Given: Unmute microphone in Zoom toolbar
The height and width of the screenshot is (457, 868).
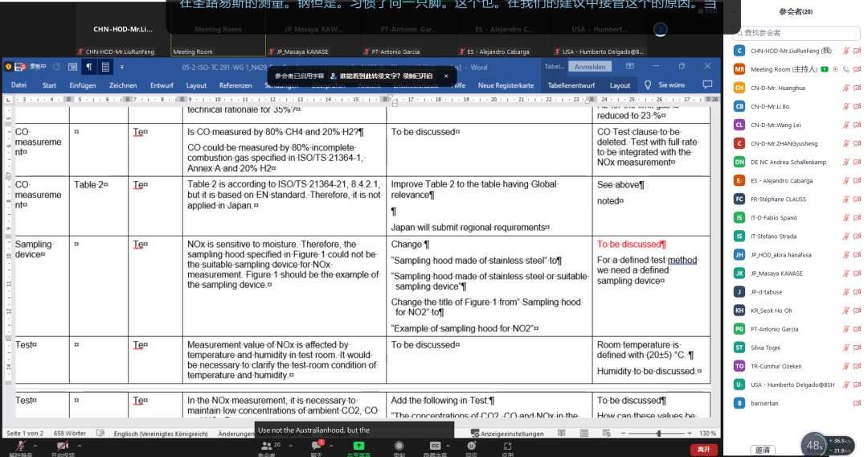Looking at the screenshot, I should point(20,446).
